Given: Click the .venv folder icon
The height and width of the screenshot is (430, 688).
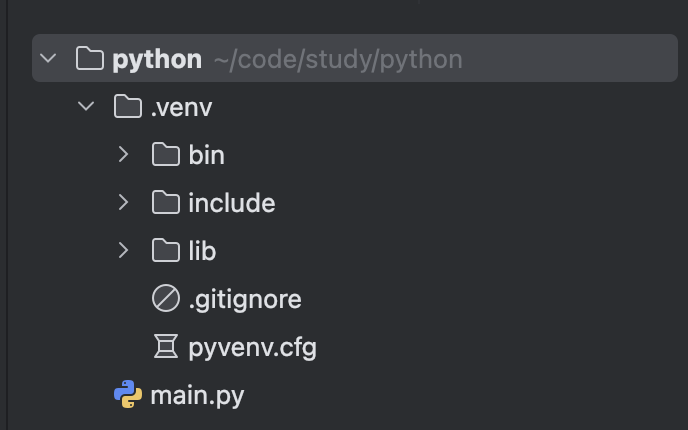Looking at the screenshot, I should pyautogui.click(x=128, y=106).
